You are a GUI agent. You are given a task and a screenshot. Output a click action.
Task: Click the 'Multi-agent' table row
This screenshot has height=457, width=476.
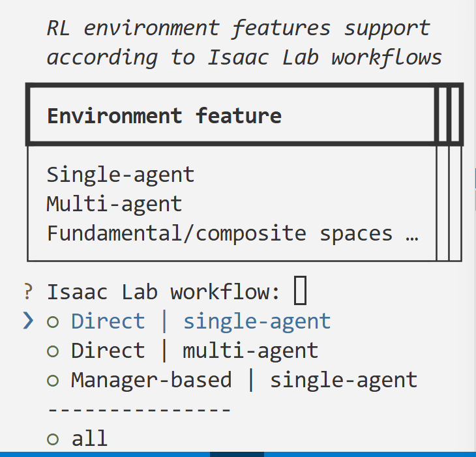point(114,204)
